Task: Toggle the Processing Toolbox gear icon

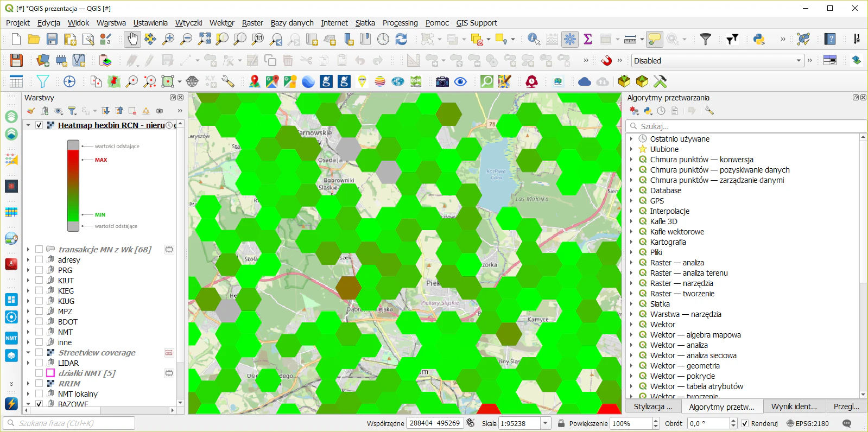Action: click(x=570, y=39)
